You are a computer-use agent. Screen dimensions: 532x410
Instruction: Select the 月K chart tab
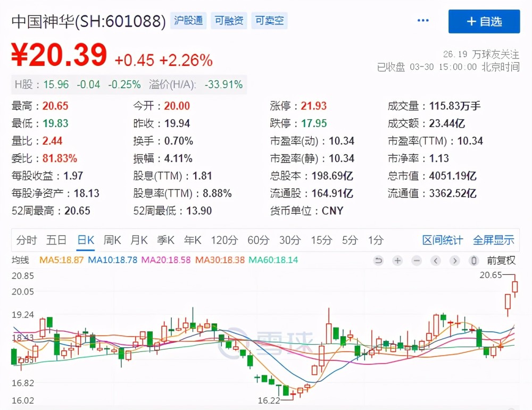coord(139,240)
